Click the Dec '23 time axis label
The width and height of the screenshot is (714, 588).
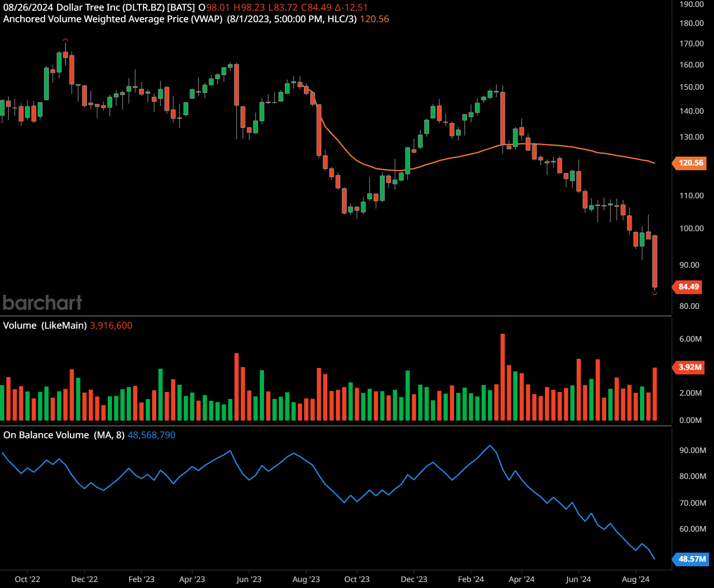point(414,579)
